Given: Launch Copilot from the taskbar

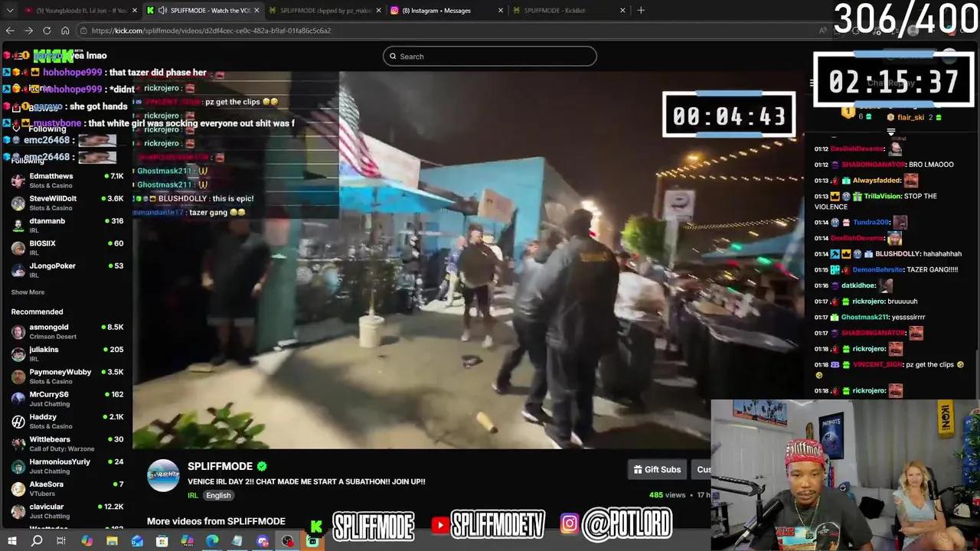Looking at the screenshot, I should coord(87,541).
